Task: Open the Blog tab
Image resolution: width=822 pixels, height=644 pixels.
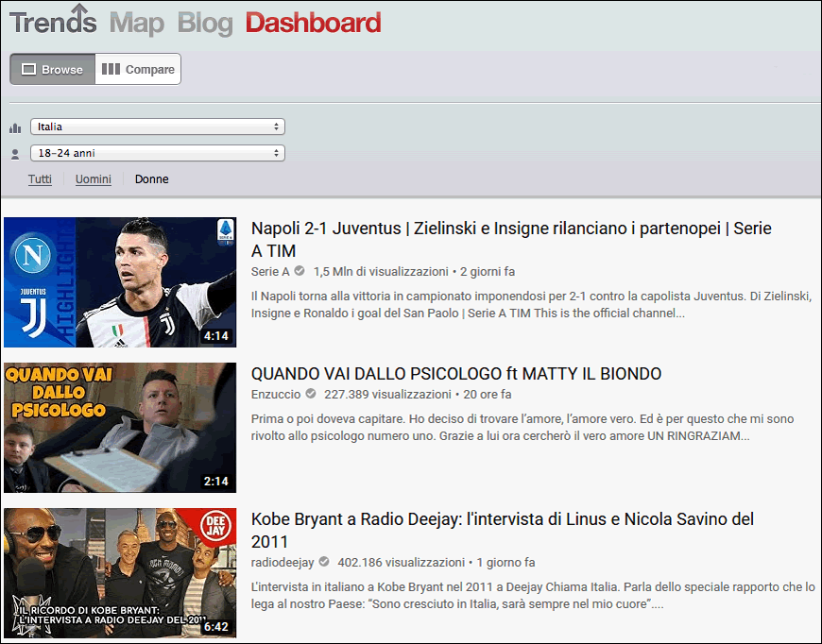Action: [205, 24]
